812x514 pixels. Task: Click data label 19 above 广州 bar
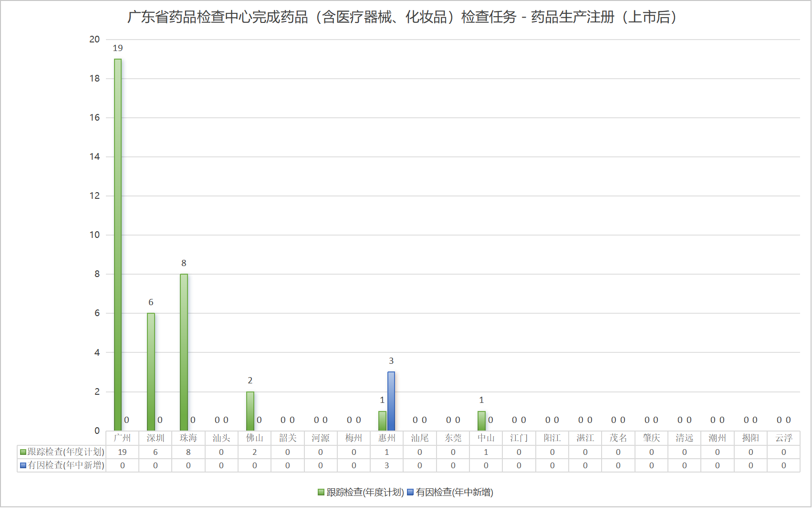click(x=118, y=48)
